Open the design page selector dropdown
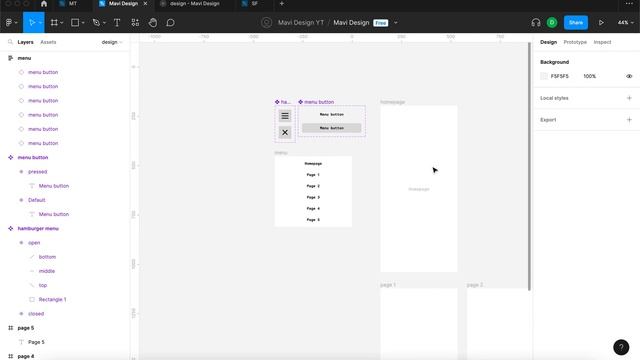Viewport: 640px width, 360px height. (x=111, y=42)
